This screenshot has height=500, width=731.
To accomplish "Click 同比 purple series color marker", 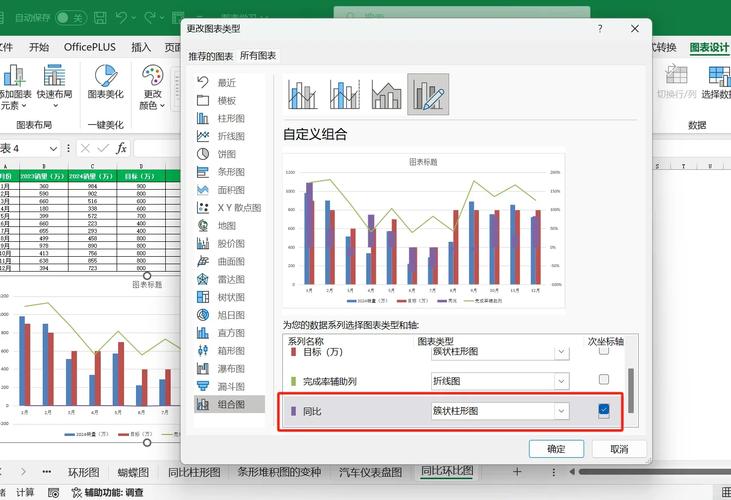I will point(293,411).
